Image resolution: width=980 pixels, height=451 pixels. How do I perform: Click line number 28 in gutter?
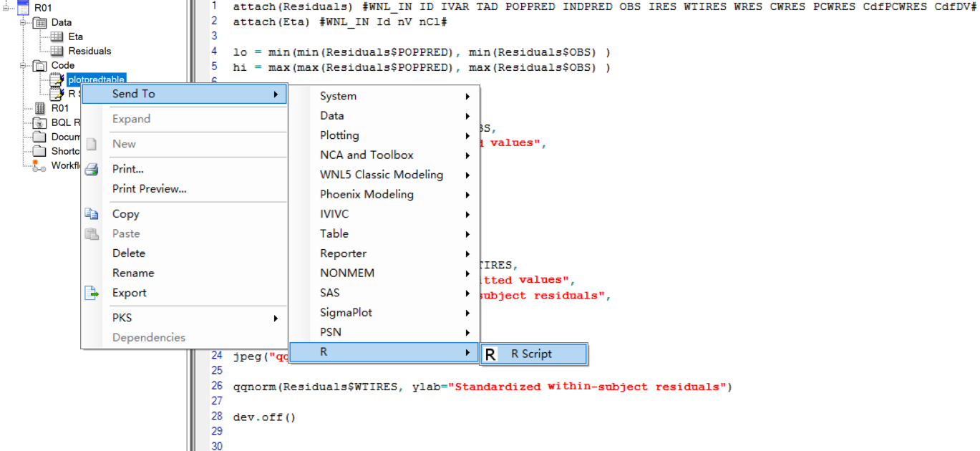[x=217, y=417]
